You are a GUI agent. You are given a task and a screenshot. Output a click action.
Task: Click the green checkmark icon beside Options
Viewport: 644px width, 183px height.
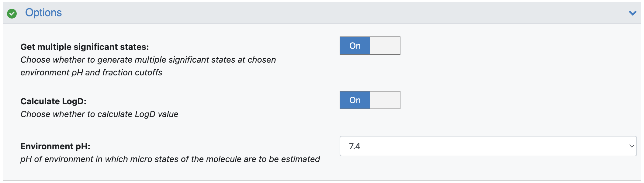click(x=12, y=13)
